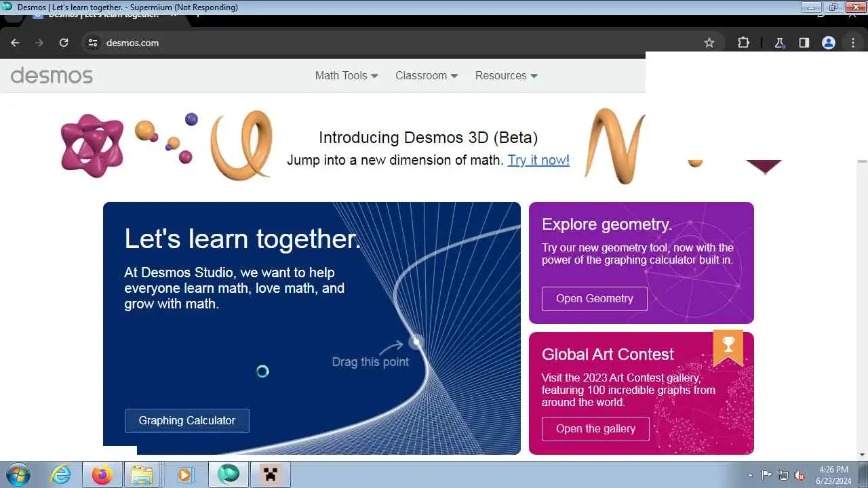Click Open the gallery button
The height and width of the screenshot is (488, 868).
(x=595, y=428)
